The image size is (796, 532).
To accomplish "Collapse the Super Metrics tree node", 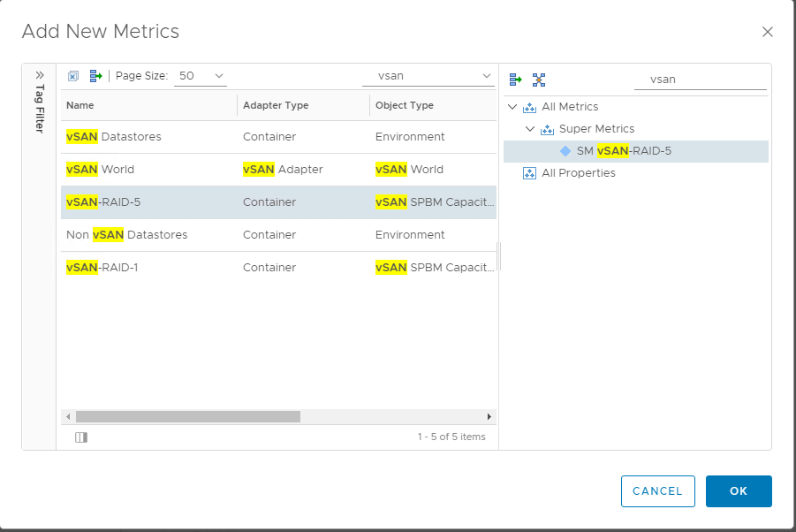I will (530, 129).
